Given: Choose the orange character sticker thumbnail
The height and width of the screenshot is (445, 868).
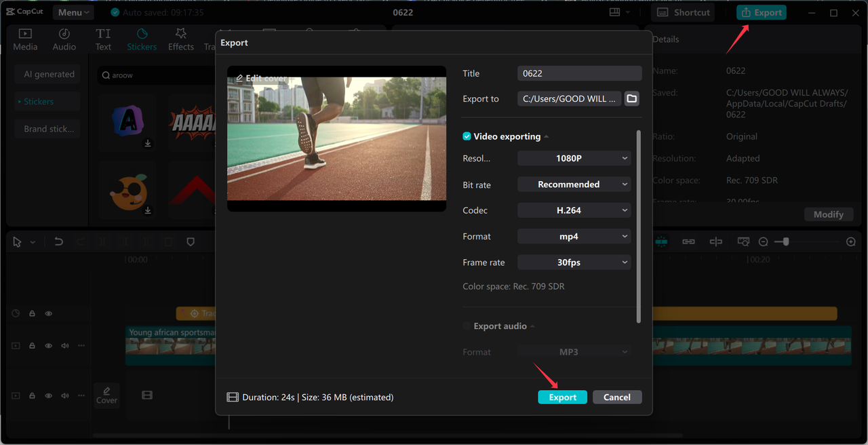Looking at the screenshot, I should click(128, 191).
